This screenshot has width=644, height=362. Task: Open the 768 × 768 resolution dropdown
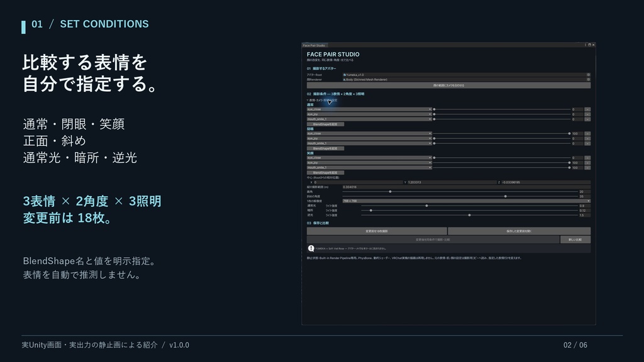(466, 201)
